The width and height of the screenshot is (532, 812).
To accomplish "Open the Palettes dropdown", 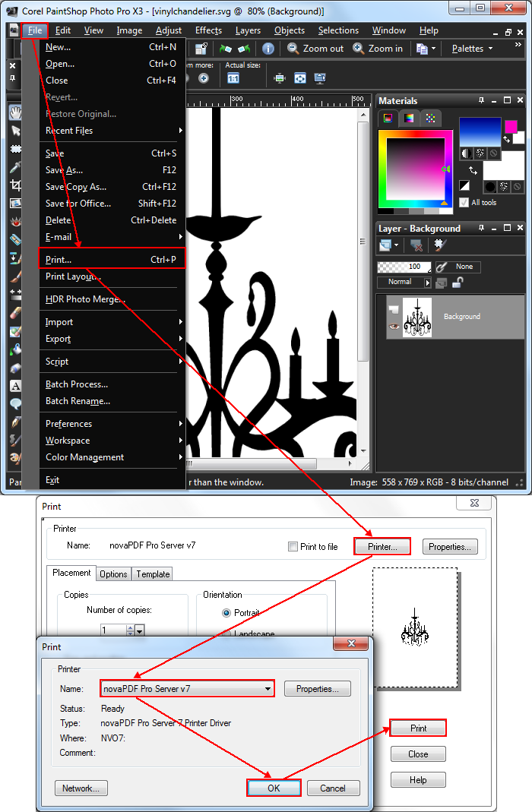I will point(473,49).
